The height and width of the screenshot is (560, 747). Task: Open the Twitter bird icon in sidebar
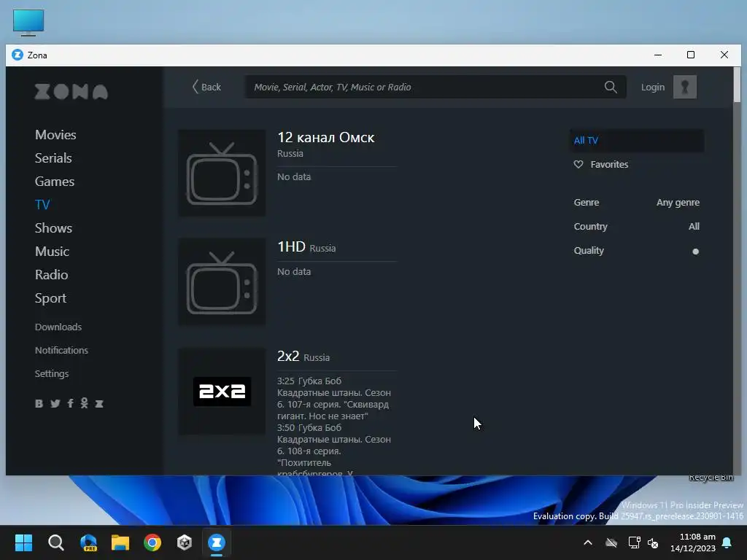(x=55, y=403)
